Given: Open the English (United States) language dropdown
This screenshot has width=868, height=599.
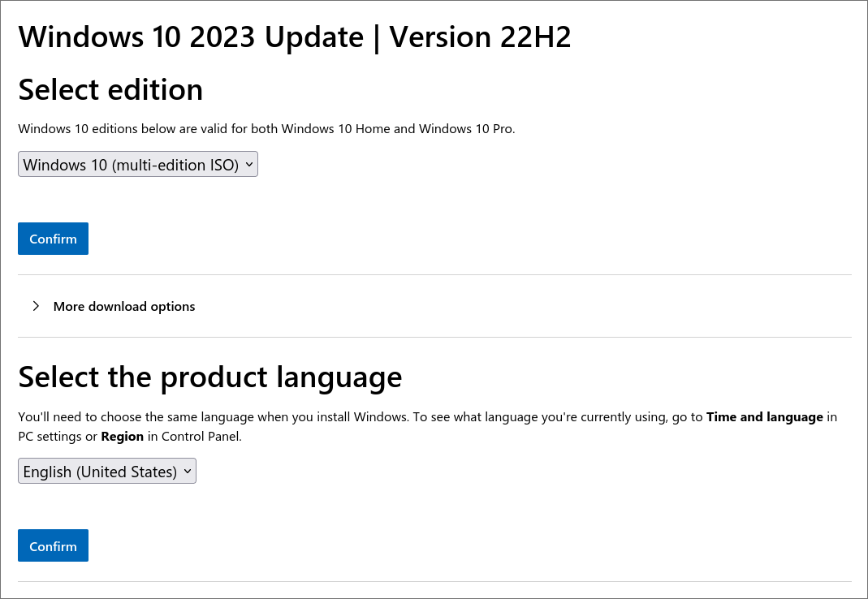Looking at the screenshot, I should tap(100, 472).
